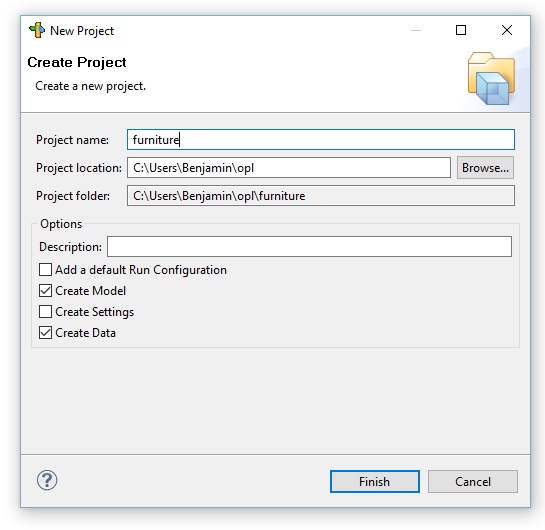545x530 pixels.
Task: Uncheck the Create Data option
Action: [x=46, y=333]
